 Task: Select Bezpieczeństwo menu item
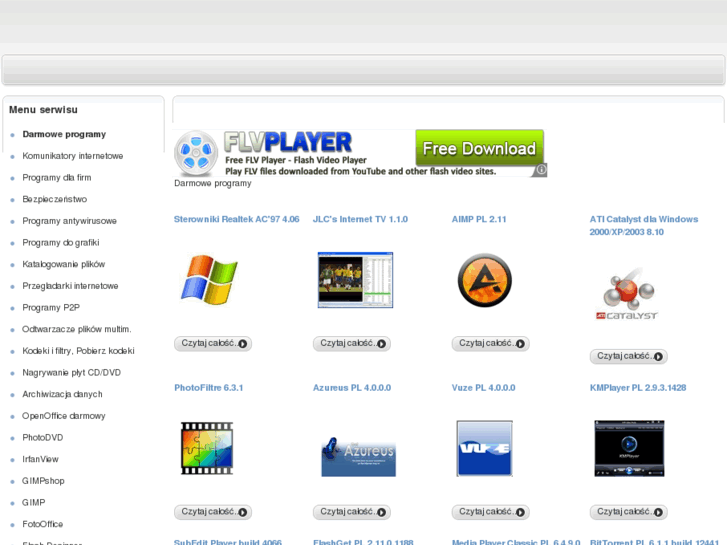55,199
